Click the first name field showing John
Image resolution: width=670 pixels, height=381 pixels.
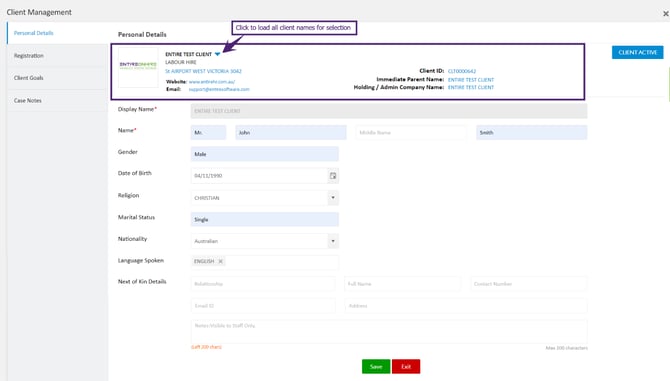(x=291, y=132)
